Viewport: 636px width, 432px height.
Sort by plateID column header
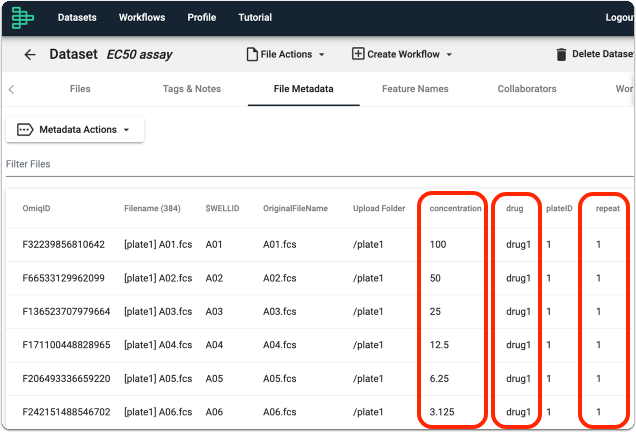[x=559, y=208]
